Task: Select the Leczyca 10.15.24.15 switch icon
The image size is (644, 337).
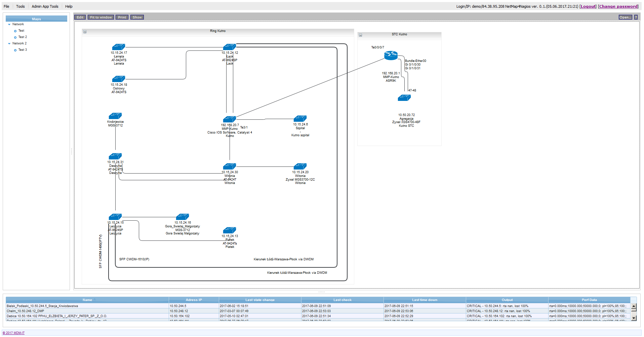Action: (x=115, y=217)
